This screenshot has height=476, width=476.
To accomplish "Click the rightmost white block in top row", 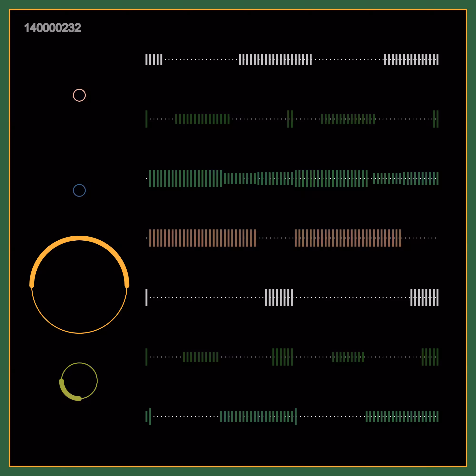I will pyautogui.click(x=411, y=60).
